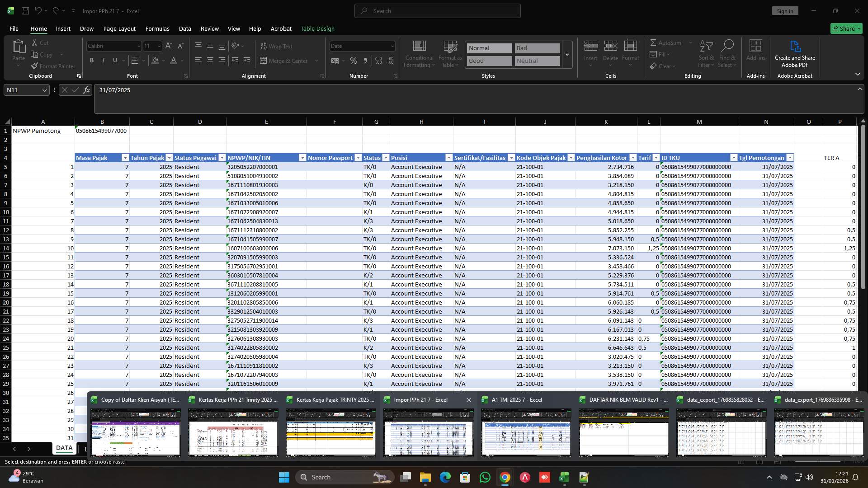Viewport: 868px width, 488px height.
Task: Switch to the Table Design ribbon tab
Action: click(317, 28)
